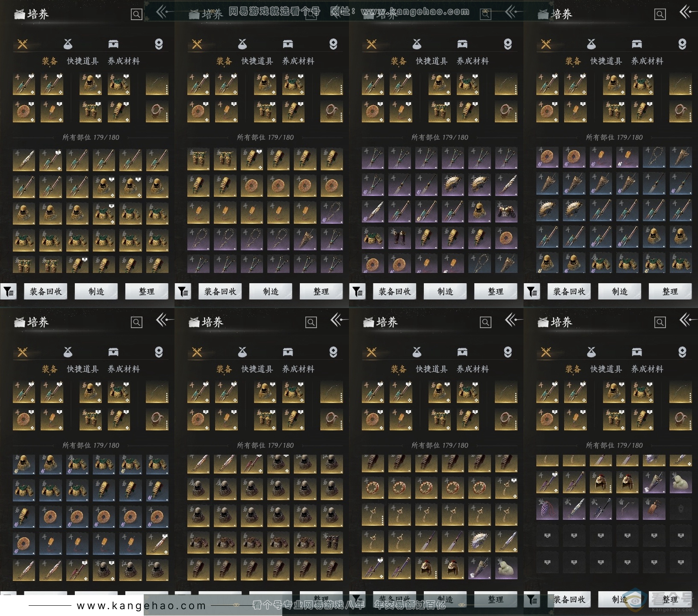698x616 pixels.
Task: Open search in the third bottom-row panel
Action: point(485,323)
